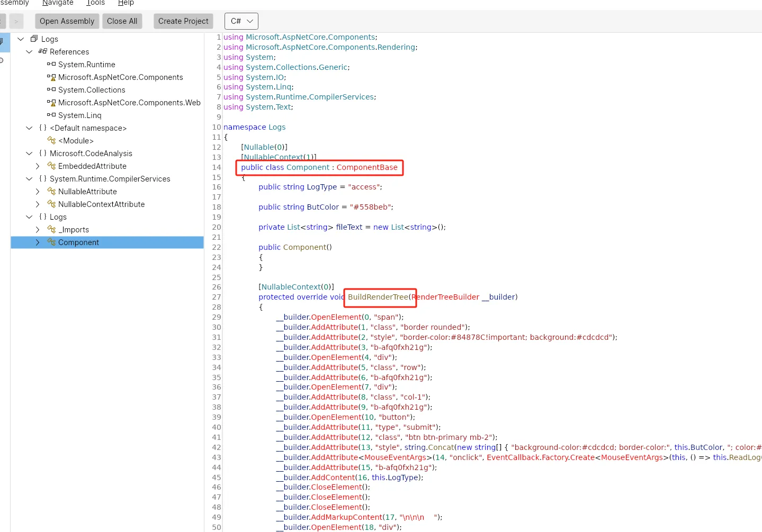Click the NullableContextAttribute class icon

[x=51, y=204]
